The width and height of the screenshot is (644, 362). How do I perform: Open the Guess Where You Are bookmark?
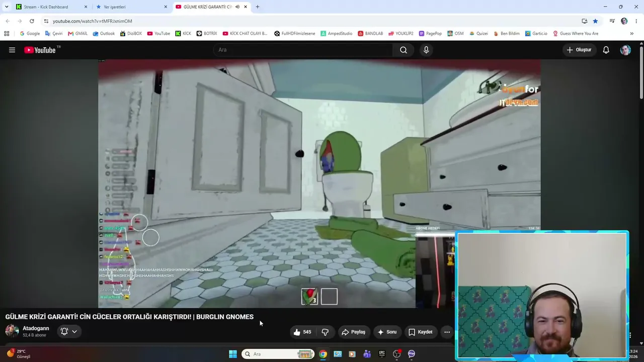tap(576, 34)
